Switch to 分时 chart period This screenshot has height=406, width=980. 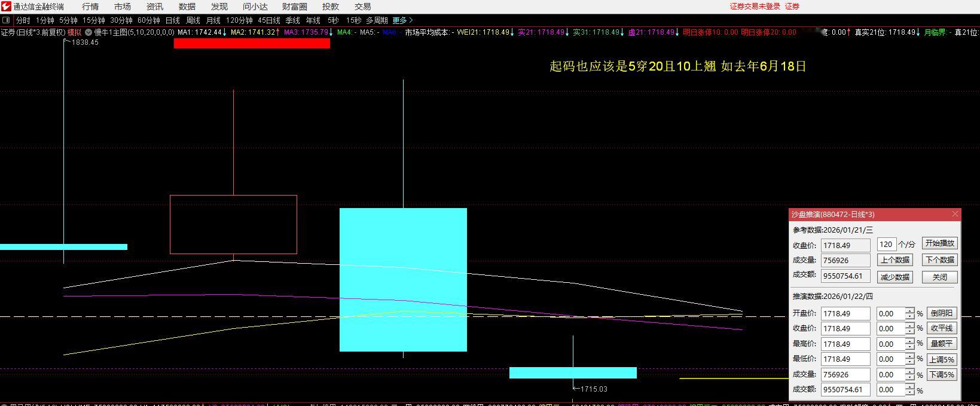(x=23, y=20)
